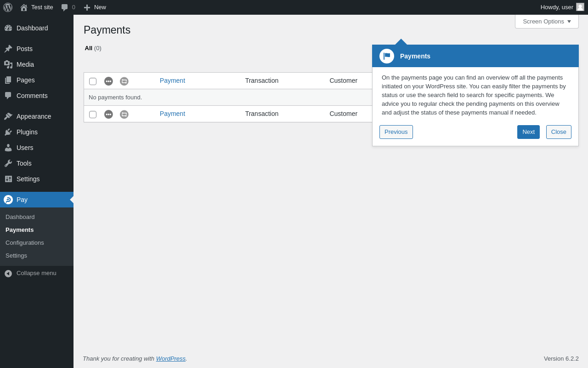This screenshot has width=588, height=368.
Task: Toggle the select-all checkbox in table footer
Action: (93, 115)
